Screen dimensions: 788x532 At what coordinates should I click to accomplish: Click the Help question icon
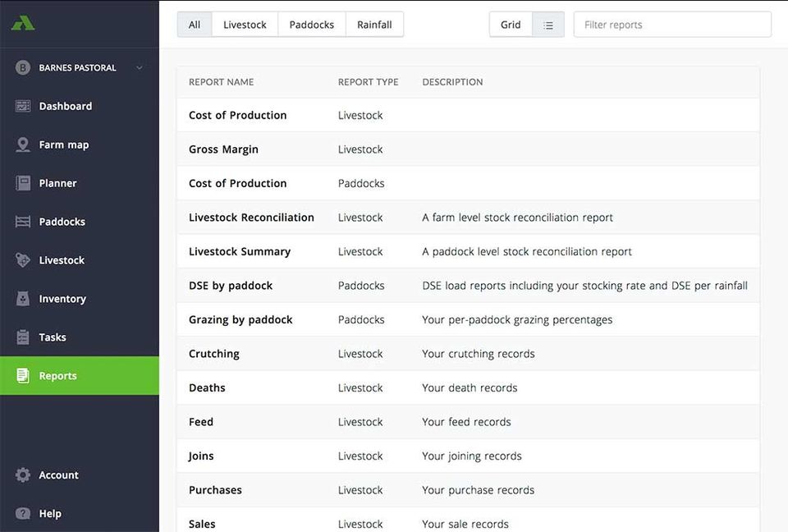[23, 513]
